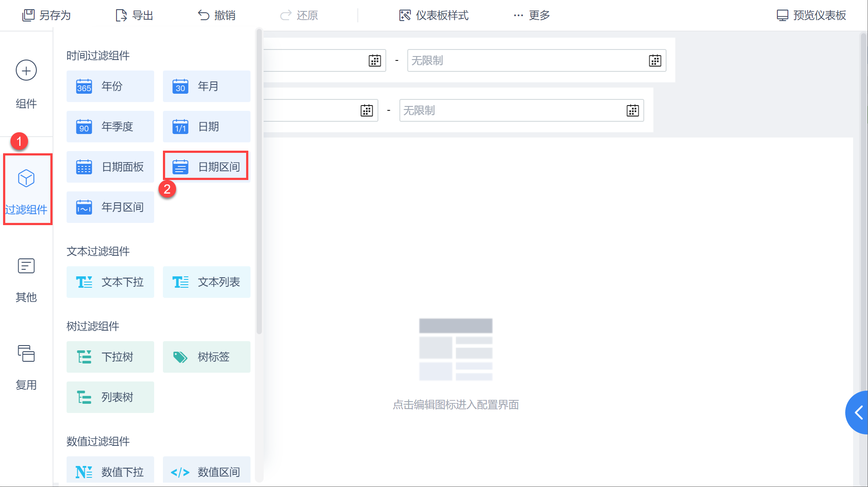This screenshot has width=868, height=487.
Task: Open calendar picker of second 无限制 field
Action: (632, 110)
